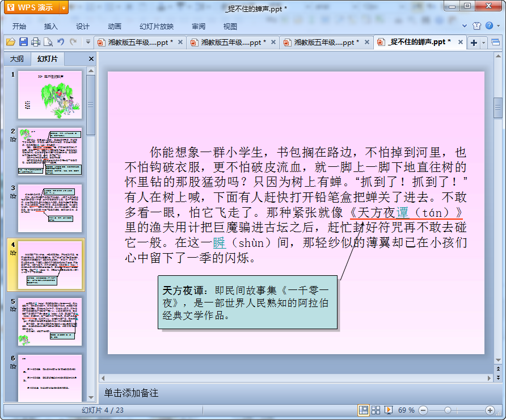Image resolution: width=506 pixels, height=420 pixels.
Task: Click the hyperlinked character 谭 in slide text
Action: pyautogui.click(x=402, y=213)
